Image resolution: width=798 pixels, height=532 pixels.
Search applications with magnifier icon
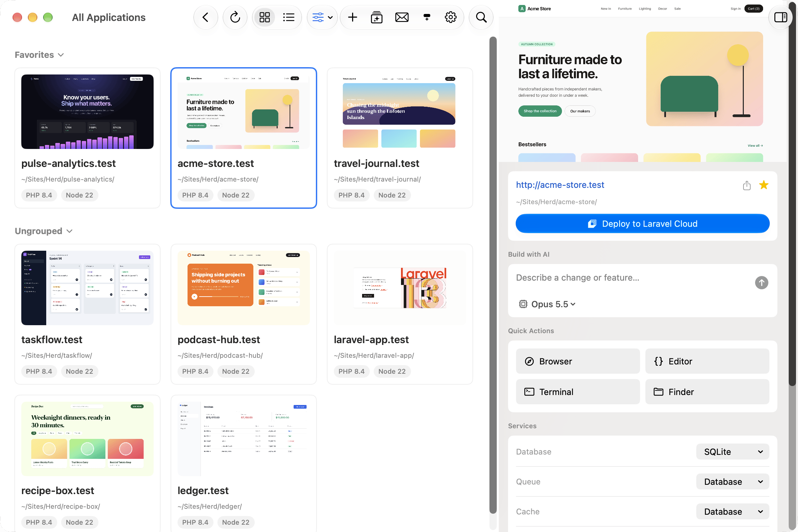(481, 17)
